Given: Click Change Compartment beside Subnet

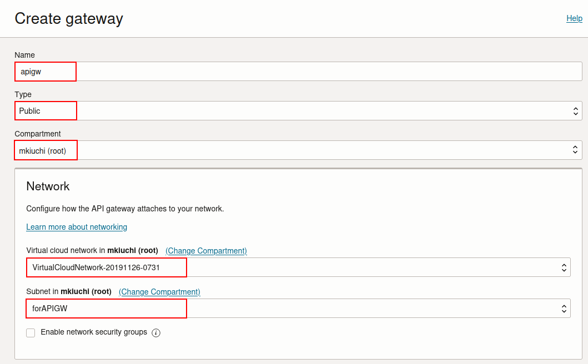Looking at the screenshot, I should [x=159, y=292].
